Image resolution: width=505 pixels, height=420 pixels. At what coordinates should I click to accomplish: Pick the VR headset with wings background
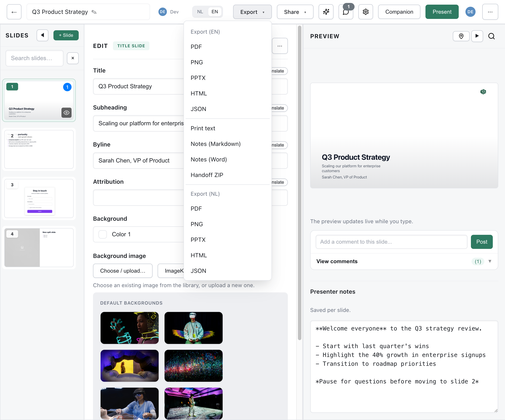(194, 328)
